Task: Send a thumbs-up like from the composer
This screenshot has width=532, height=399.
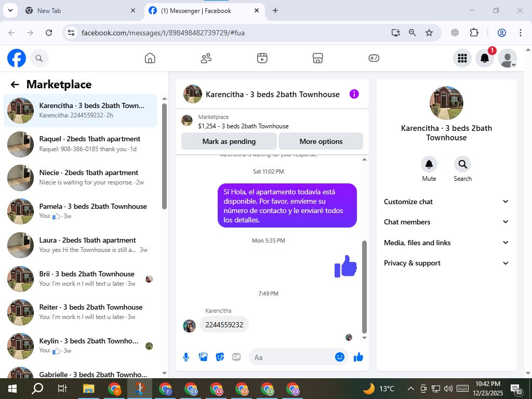Action: (x=358, y=357)
